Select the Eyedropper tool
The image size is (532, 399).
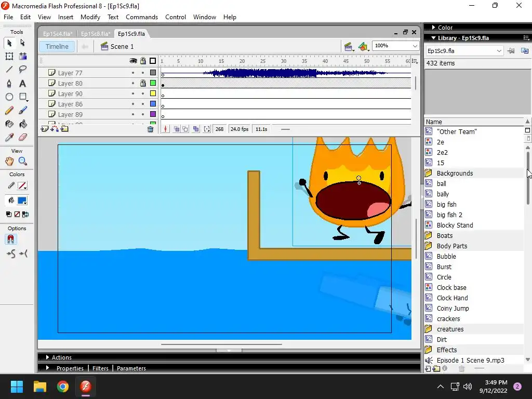[x=9, y=137]
